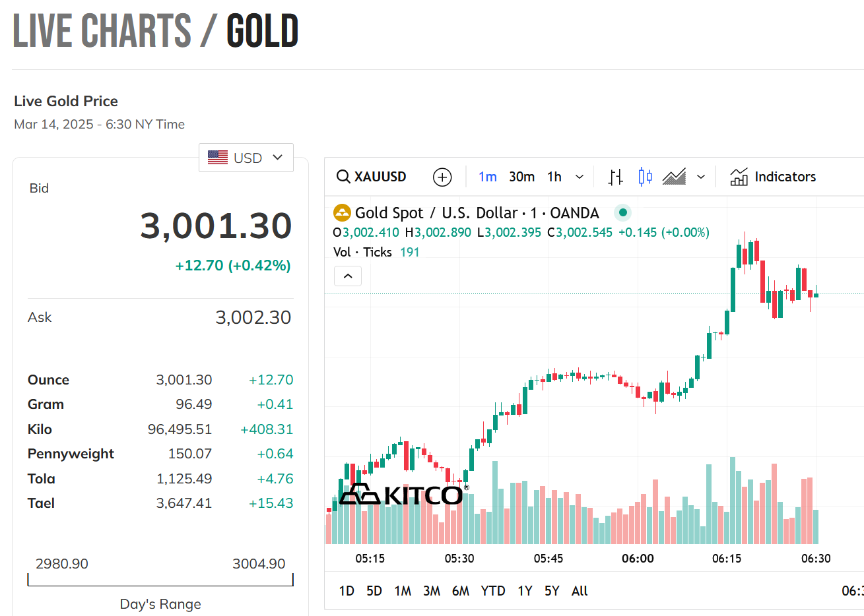
Task: Open the USD currency dropdown
Action: click(246, 158)
